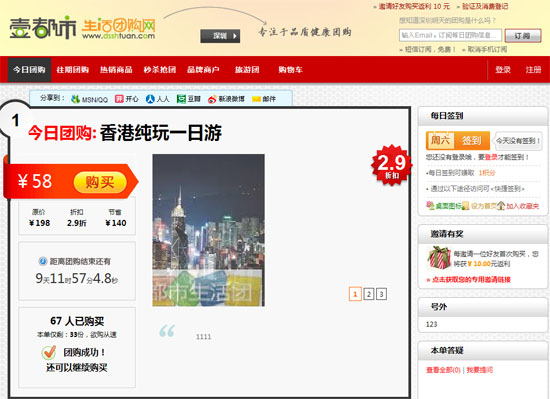The height and width of the screenshot is (399, 550).
Task: Go to the 秒杀抢团 menu item
Action: (160, 70)
